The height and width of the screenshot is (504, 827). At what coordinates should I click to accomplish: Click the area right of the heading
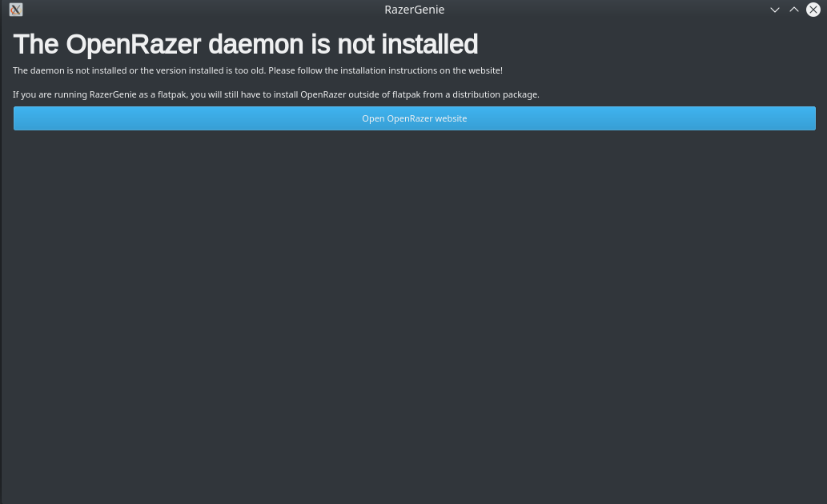[640, 44]
